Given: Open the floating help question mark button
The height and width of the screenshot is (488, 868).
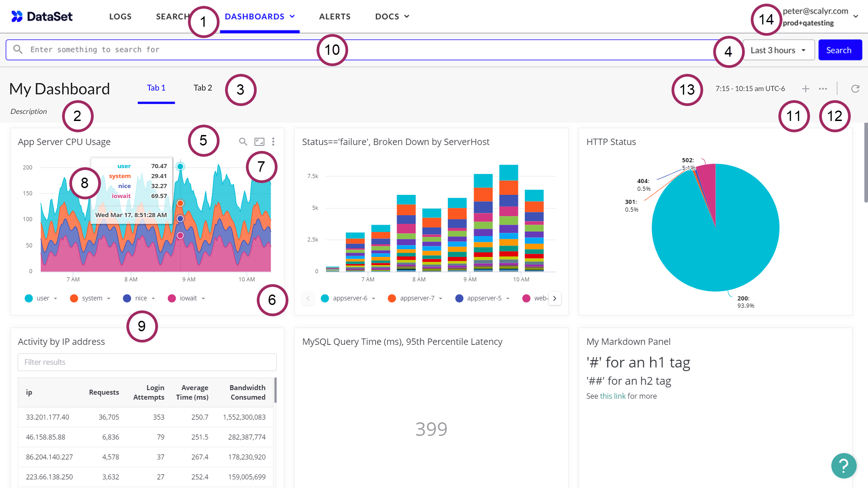Looking at the screenshot, I should click(x=844, y=465).
